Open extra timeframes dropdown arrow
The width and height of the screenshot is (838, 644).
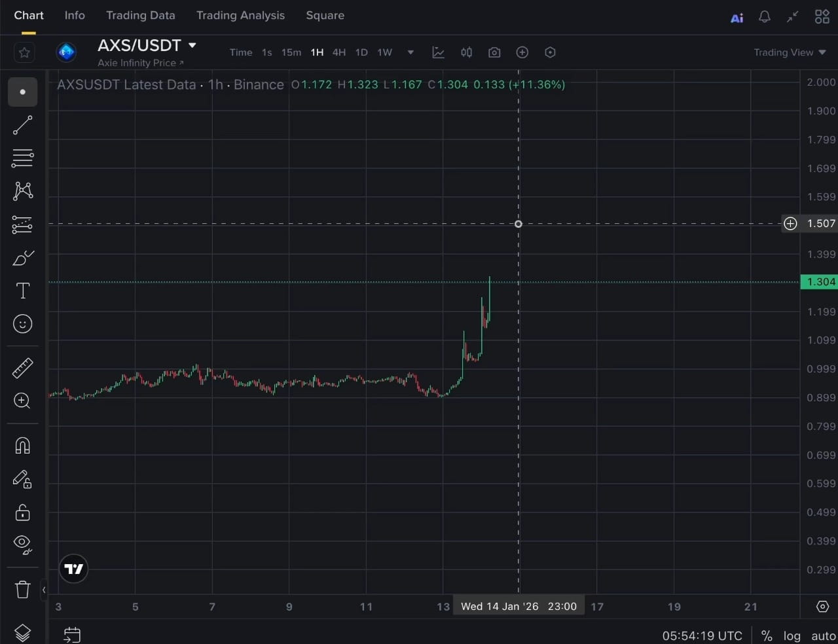point(410,52)
